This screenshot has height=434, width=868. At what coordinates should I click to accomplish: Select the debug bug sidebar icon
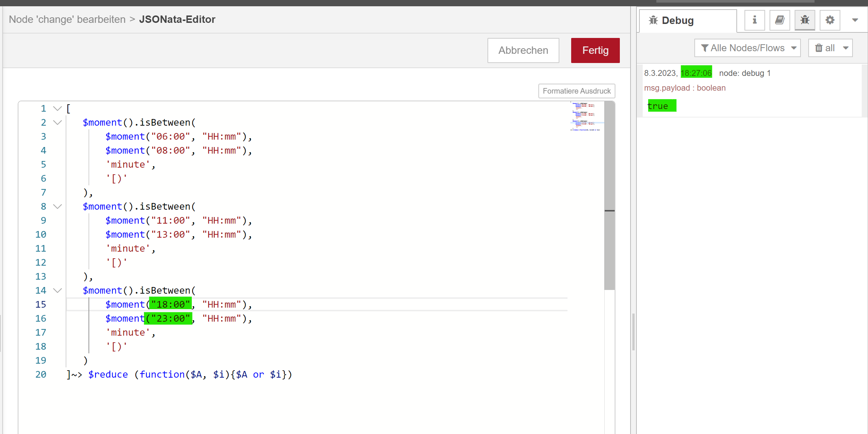tap(805, 20)
